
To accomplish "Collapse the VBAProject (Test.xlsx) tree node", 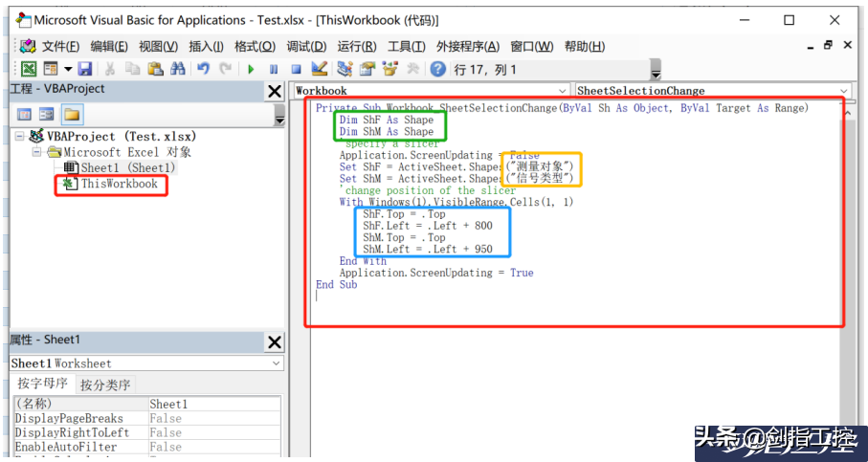I will [x=20, y=136].
